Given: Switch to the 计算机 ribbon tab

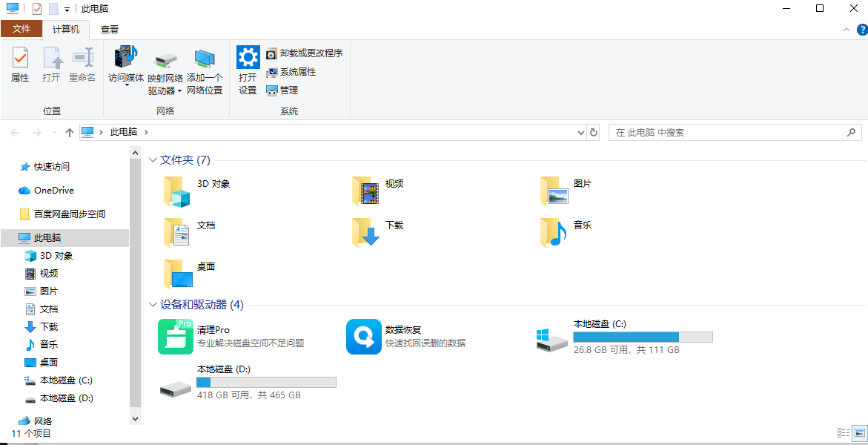Looking at the screenshot, I should click(x=66, y=29).
